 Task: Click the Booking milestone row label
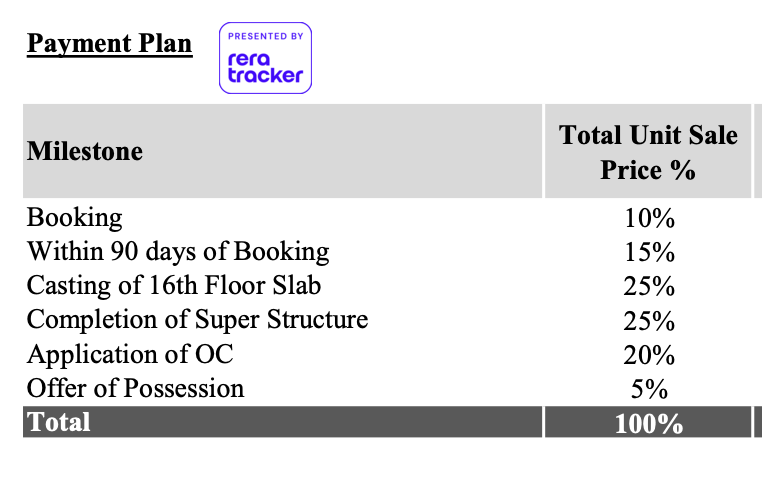[x=75, y=217]
